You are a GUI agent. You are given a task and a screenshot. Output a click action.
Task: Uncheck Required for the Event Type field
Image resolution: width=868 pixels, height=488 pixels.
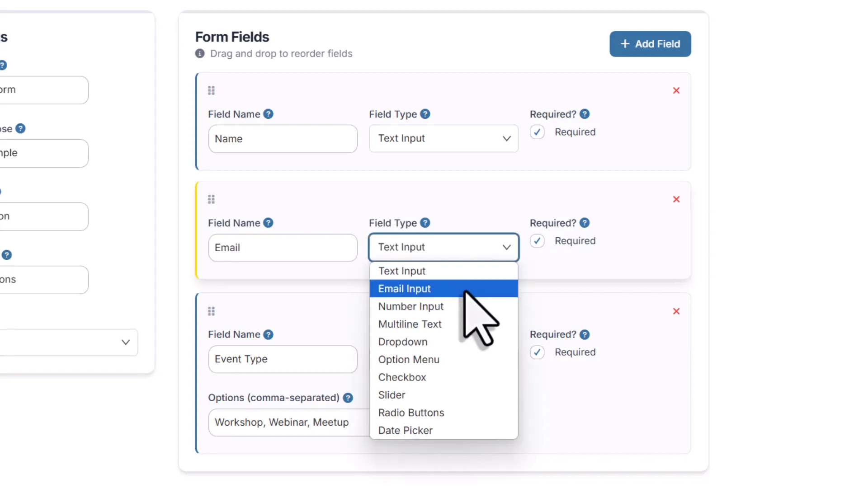click(537, 352)
